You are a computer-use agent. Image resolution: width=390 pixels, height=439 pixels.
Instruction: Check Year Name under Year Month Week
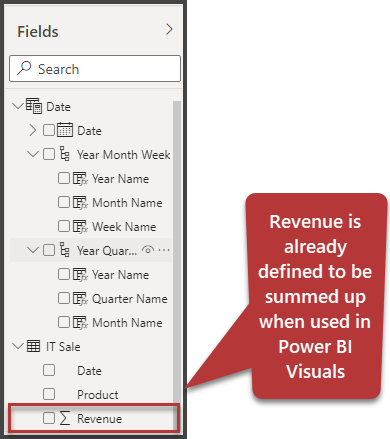(x=64, y=178)
